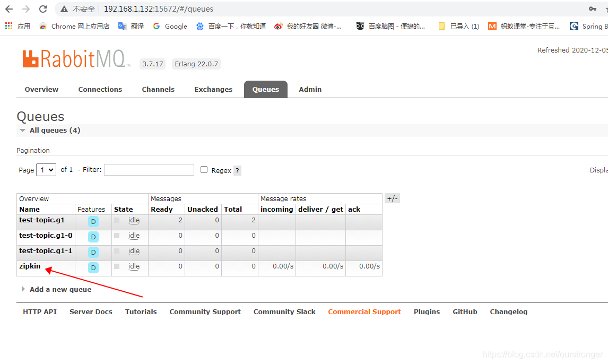
Task: Open the 百度一下 bookmark
Action: click(x=231, y=26)
